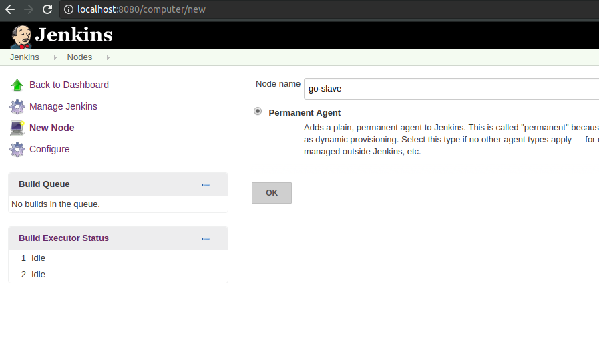Open the Back to Dashboard link

pos(69,85)
